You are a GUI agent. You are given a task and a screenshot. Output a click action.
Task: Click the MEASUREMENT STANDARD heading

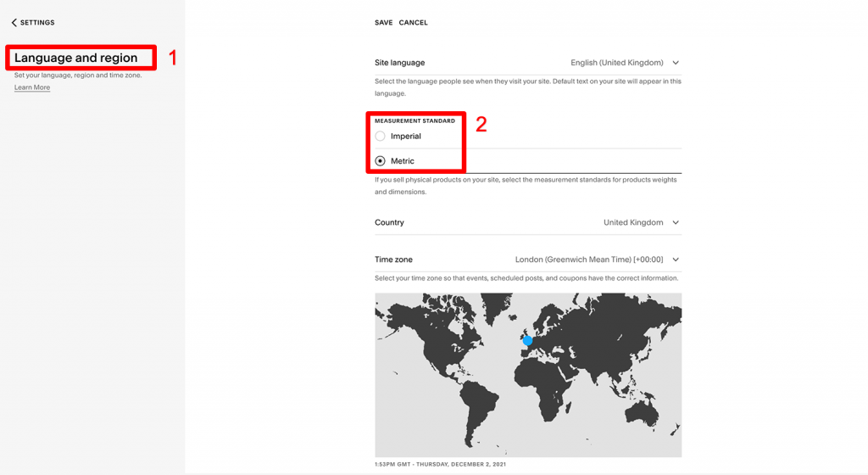point(415,120)
